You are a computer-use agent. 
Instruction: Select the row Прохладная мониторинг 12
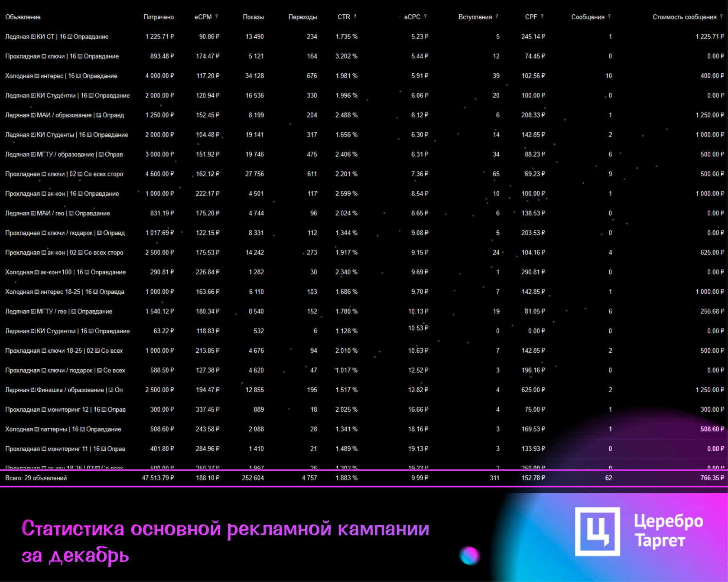[x=364, y=410]
